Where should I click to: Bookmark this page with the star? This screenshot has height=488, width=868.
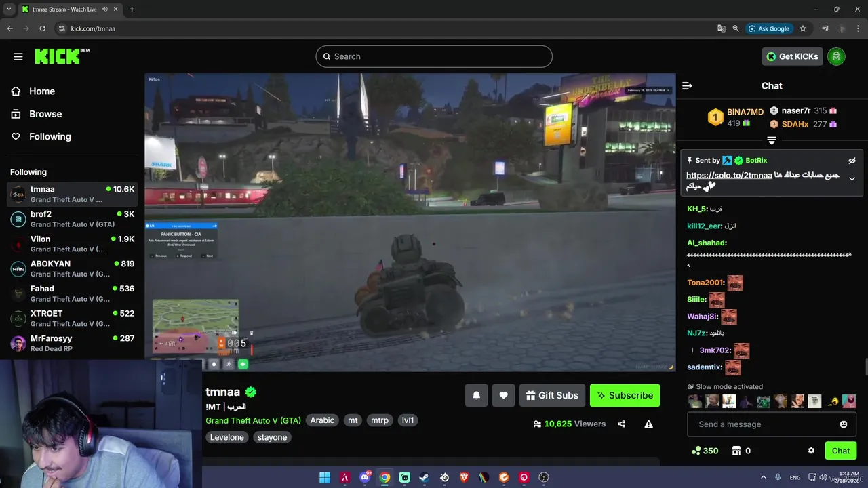click(803, 28)
